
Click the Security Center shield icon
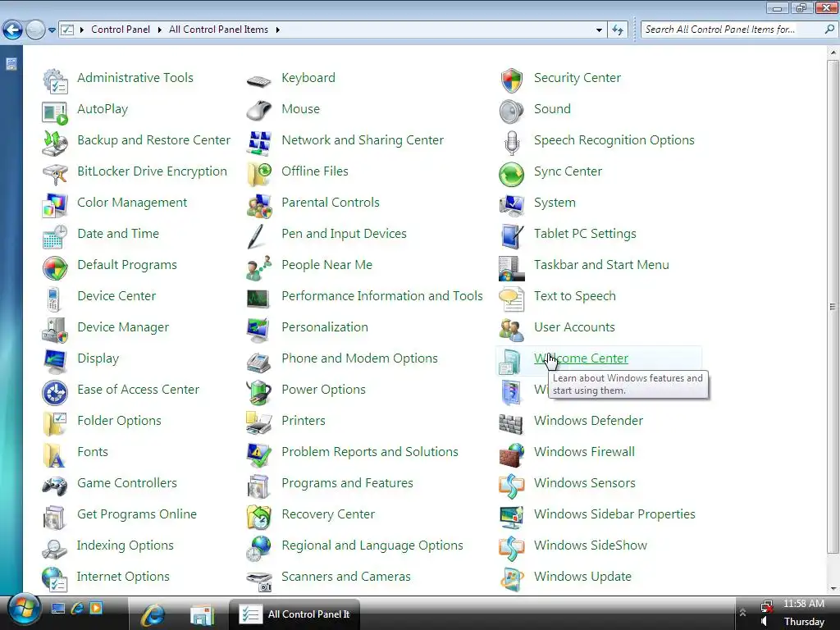pos(512,81)
